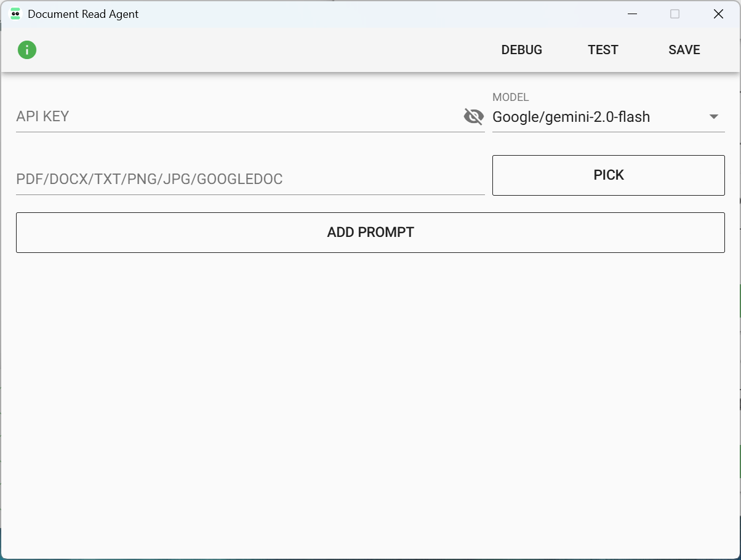Click the Document Read Agent title text
741x560 pixels.
(x=83, y=14)
